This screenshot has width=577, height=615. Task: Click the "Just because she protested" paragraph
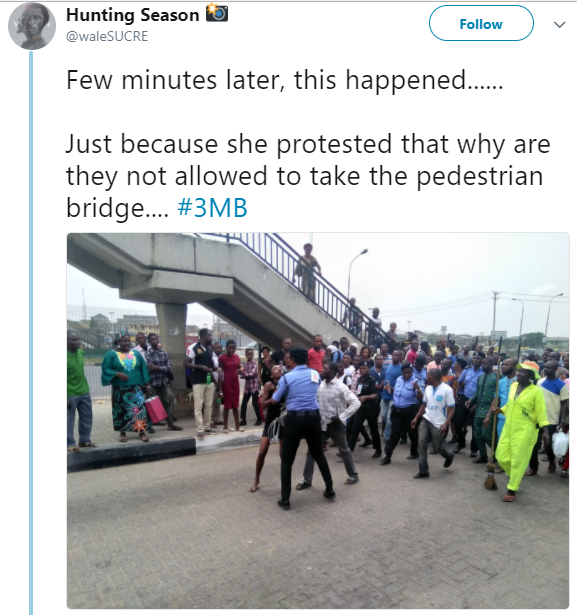[308, 176]
